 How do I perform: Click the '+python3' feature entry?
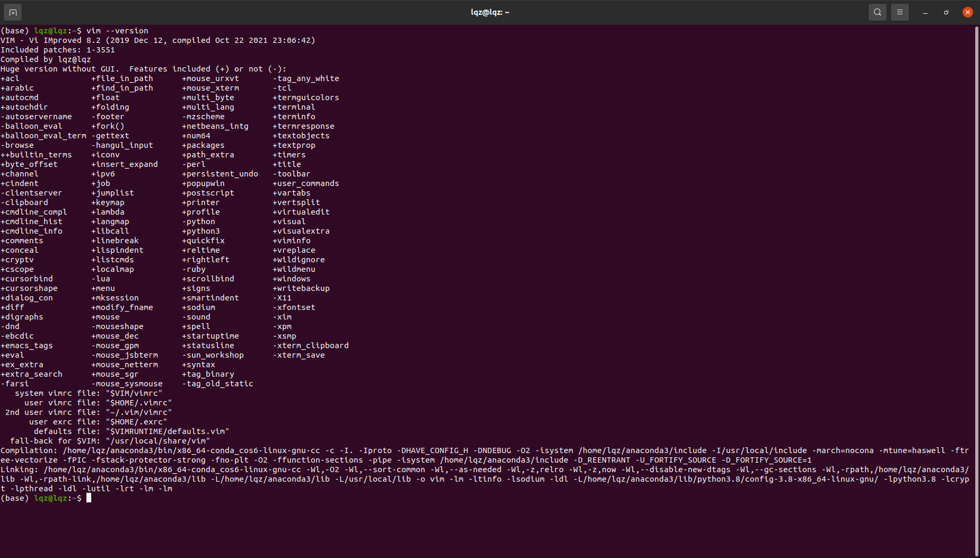click(201, 231)
